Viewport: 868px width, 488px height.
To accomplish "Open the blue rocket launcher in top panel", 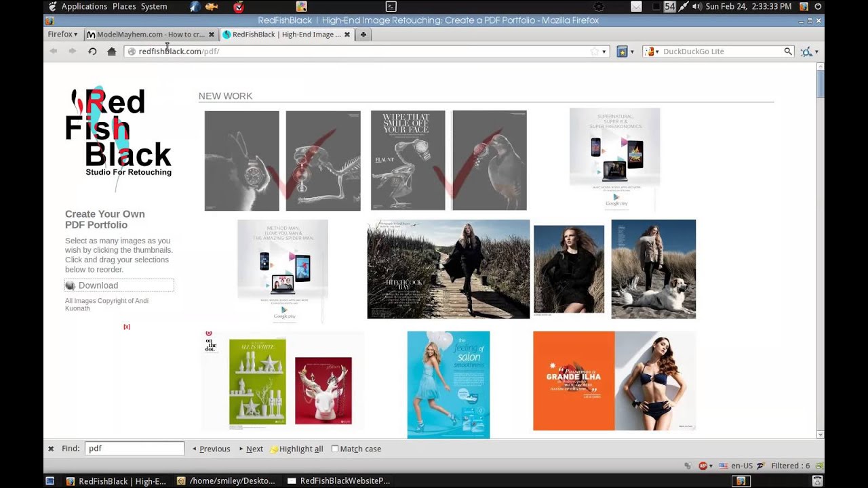I will [195, 7].
